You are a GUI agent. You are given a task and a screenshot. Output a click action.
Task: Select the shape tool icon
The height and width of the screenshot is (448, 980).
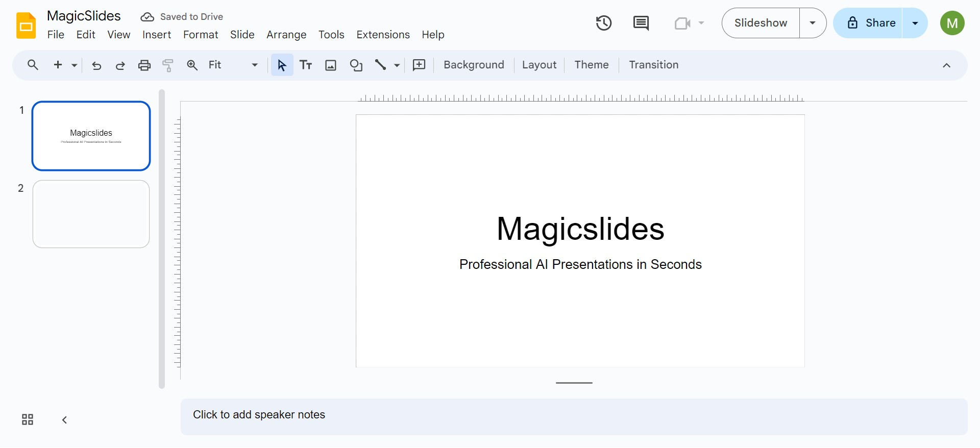click(x=356, y=65)
